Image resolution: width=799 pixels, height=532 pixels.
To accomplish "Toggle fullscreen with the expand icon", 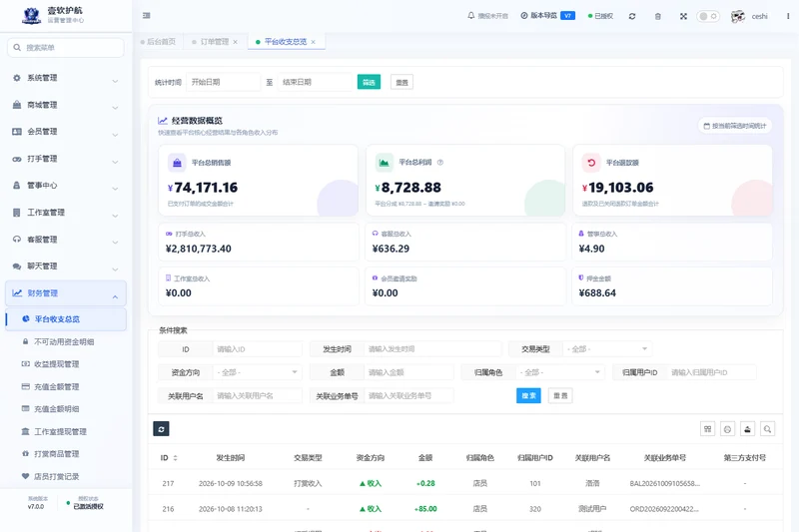I will coord(683,16).
